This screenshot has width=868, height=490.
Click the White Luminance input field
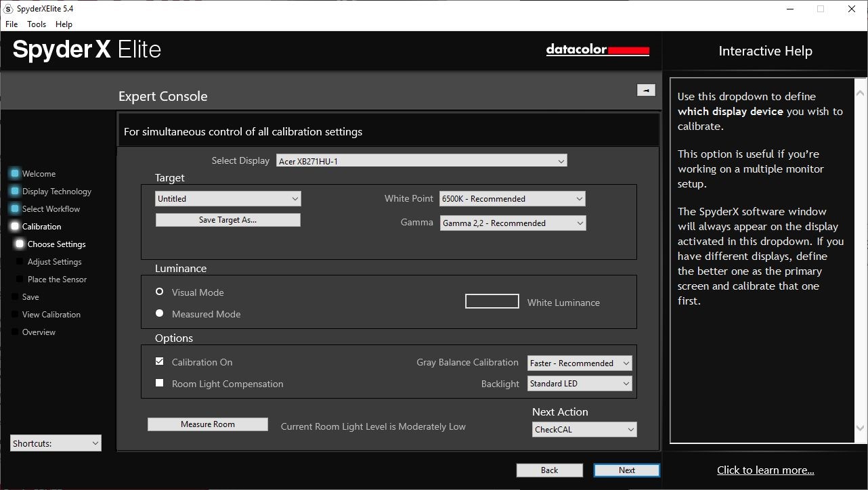pos(492,301)
